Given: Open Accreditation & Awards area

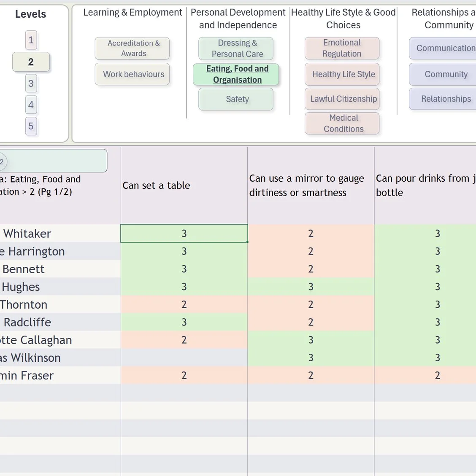Looking at the screenshot, I should click(x=132, y=48).
